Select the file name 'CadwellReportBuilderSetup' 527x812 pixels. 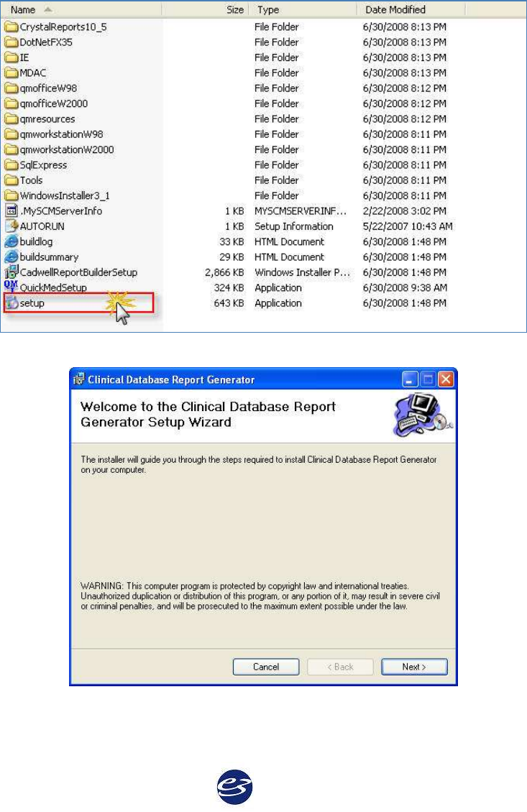point(79,272)
